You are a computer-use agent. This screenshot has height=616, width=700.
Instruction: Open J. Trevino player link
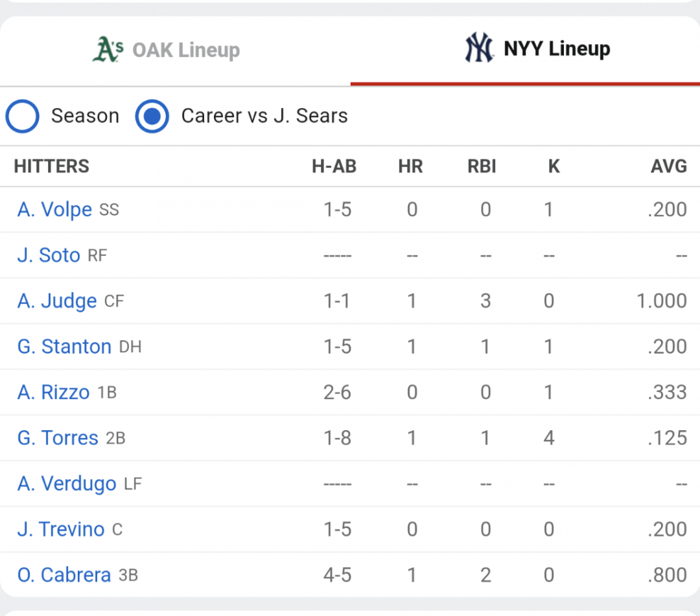(x=61, y=529)
